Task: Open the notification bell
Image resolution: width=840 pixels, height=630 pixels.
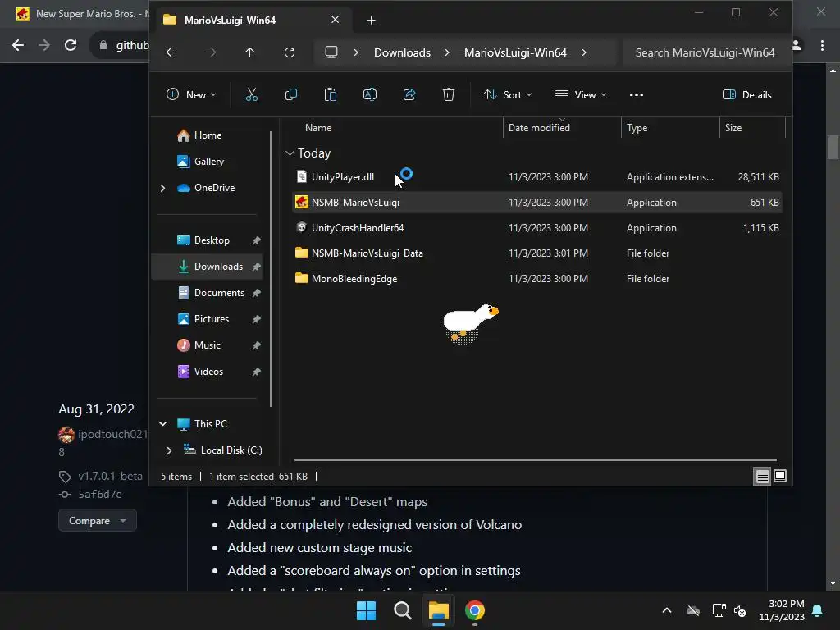Action: coord(818,610)
